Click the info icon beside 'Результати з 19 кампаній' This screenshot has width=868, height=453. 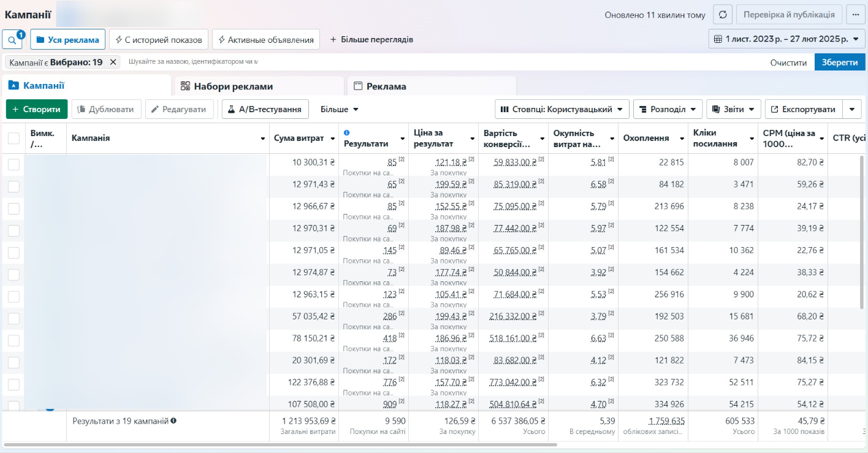pos(173,421)
